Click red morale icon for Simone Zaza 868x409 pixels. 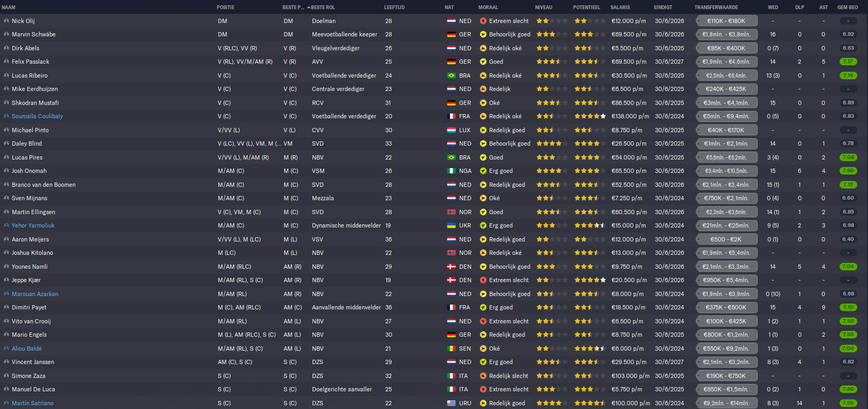coord(483,376)
